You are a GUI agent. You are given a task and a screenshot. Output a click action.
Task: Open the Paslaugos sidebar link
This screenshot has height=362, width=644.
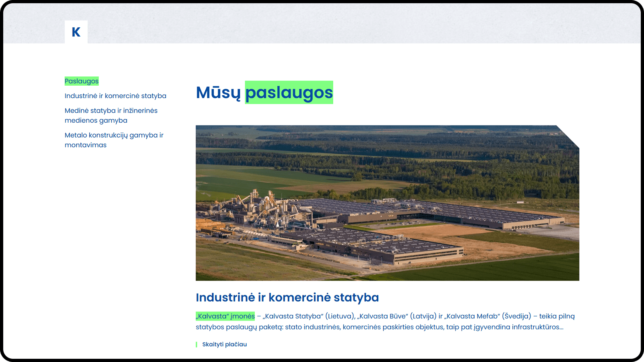click(x=82, y=81)
